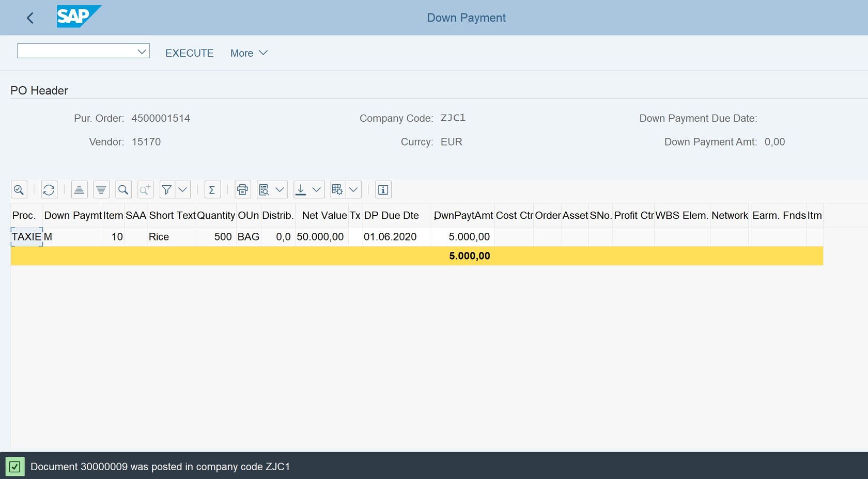Viewport: 868px width, 479px height.
Task: Open the Details magnifier icon in toolbar
Action: 19,190
